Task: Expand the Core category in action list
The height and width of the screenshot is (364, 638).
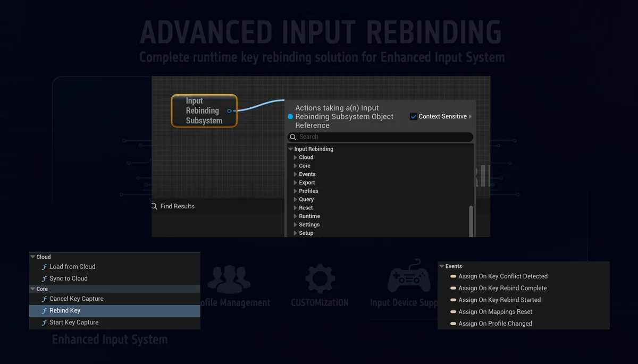Action: tap(296, 166)
